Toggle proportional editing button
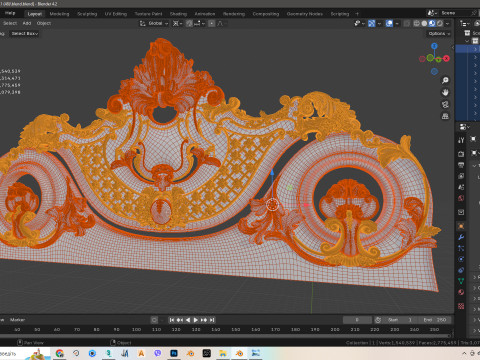Viewport: 480px width, 360px height. click(x=211, y=23)
